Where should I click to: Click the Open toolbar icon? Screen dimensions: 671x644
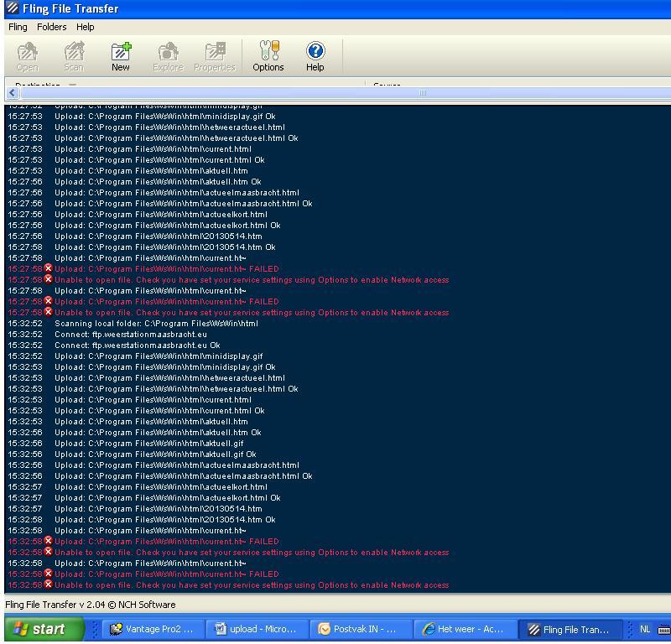coord(28,56)
